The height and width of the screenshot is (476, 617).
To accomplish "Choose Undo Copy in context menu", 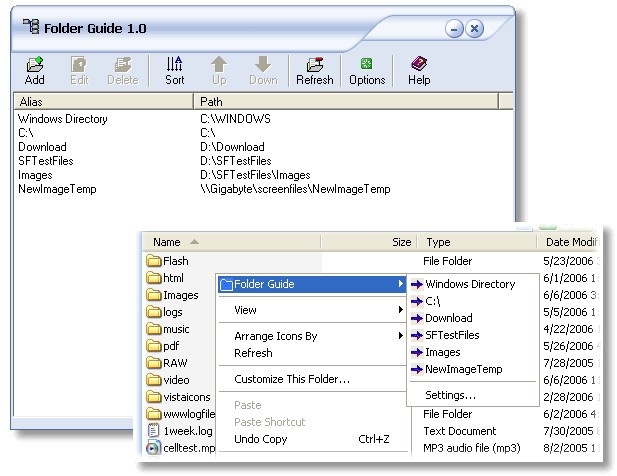I will click(261, 439).
